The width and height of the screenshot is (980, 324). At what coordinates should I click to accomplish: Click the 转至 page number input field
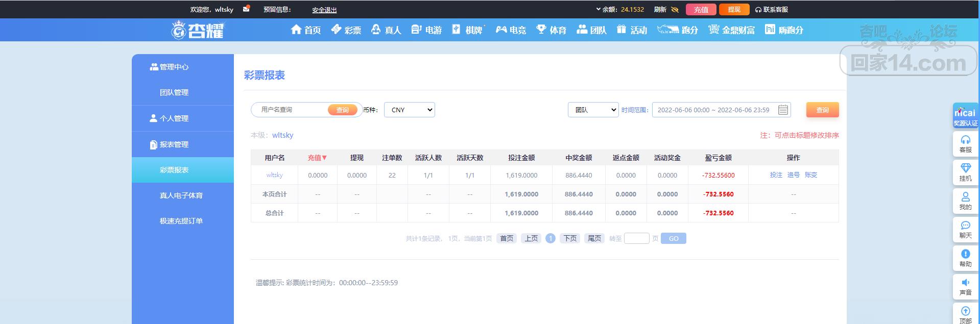tap(637, 238)
